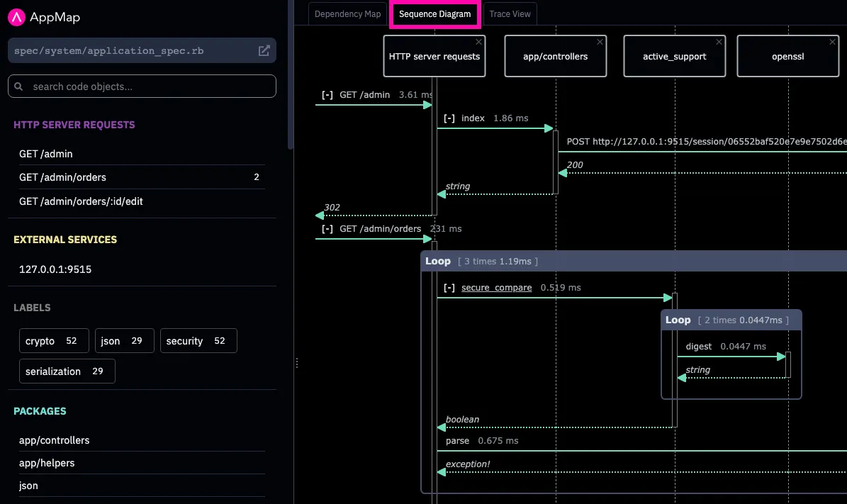Click the app/controllers actor box
This screenshot has width=847, height=504.
[x=555, y=56]
